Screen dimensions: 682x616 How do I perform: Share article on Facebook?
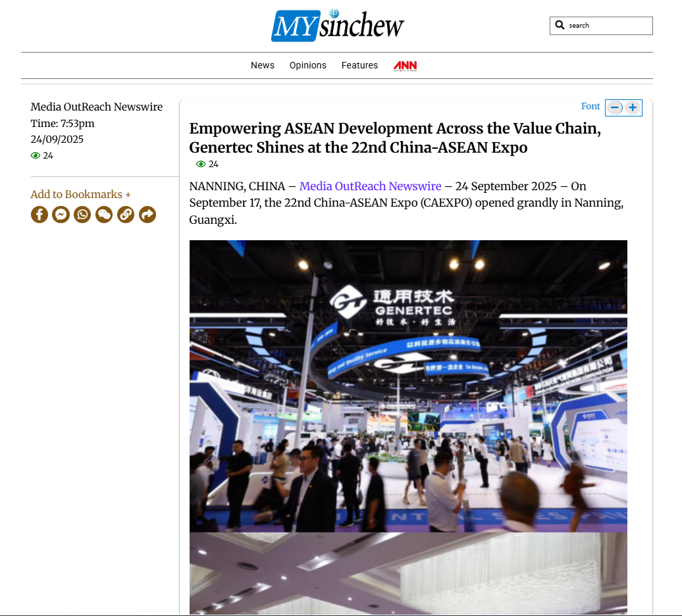tap(39, 215)
